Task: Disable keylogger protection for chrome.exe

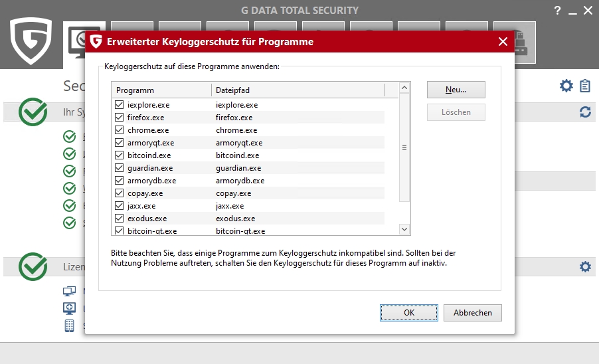Action: [119, 130]
